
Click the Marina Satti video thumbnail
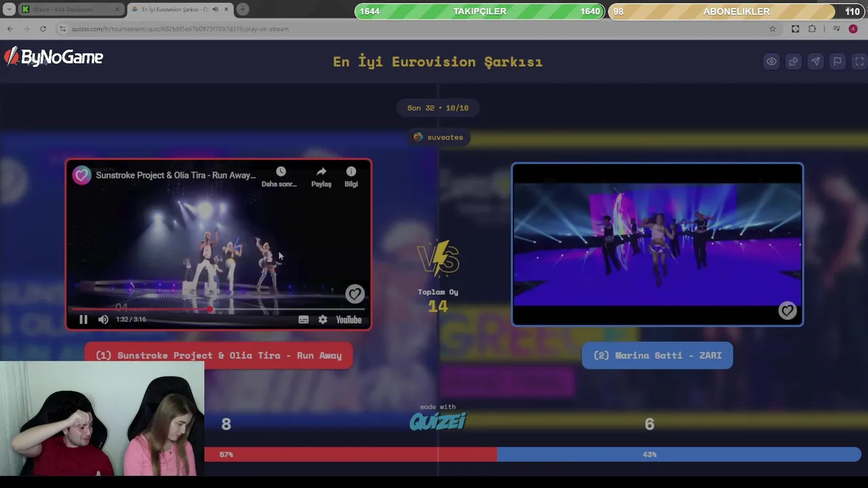coord(657,244)
